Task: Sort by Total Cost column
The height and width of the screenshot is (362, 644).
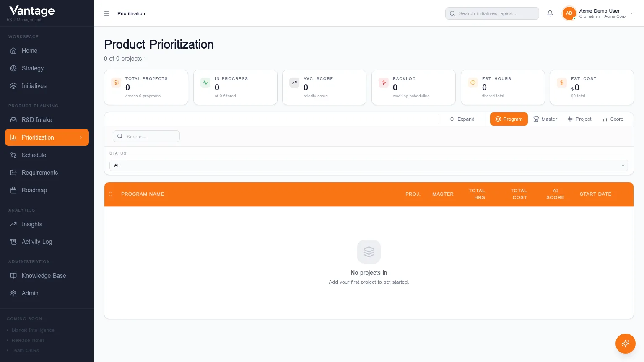Action: (x=519, y=194)
